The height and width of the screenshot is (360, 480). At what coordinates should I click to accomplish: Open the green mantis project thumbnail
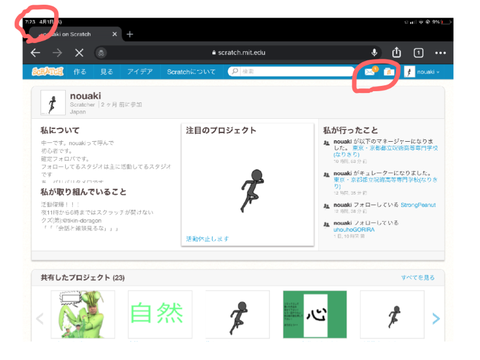click(x=83, y=314)
